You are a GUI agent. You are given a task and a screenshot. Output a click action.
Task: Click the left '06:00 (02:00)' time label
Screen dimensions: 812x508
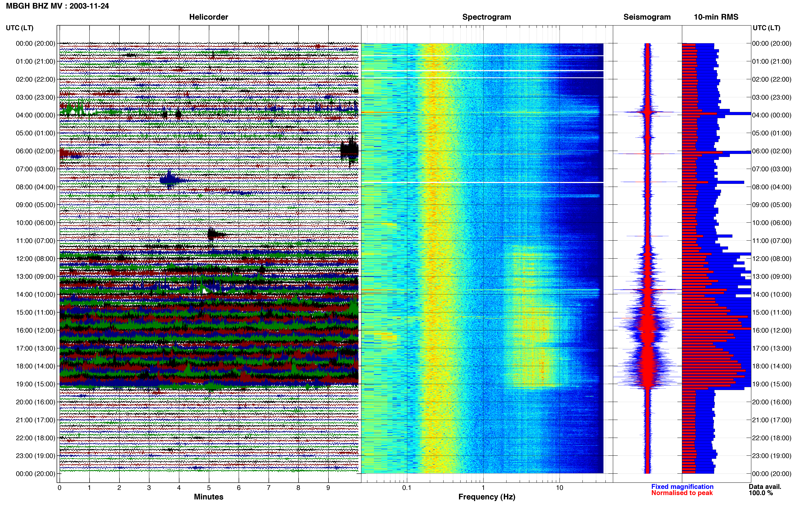tap(36, 151)
